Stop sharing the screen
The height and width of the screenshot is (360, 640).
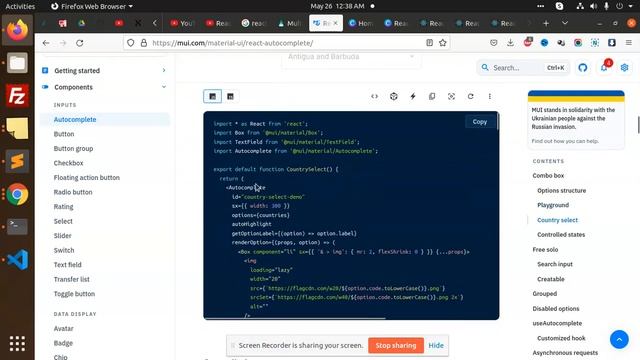[396, 345]
